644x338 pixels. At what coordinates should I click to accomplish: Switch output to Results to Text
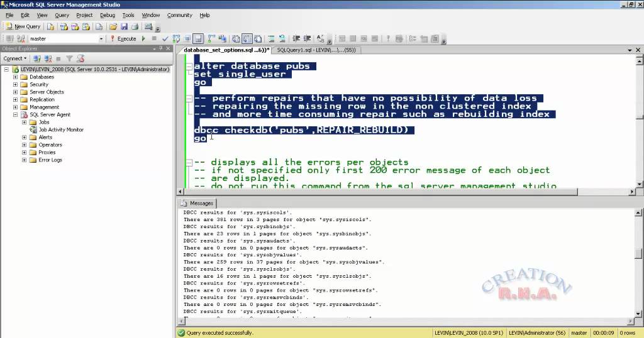point(236,38)
